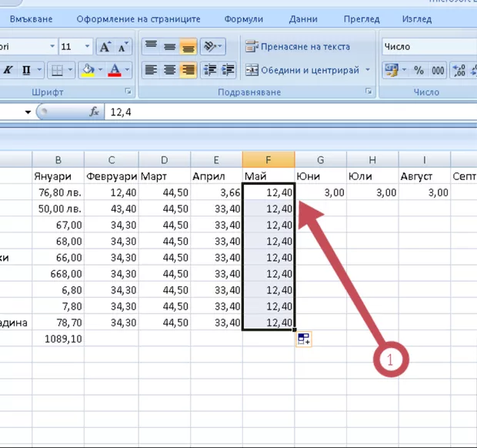Click the Decrease Font Size icon
The image size is (477, 448).
click(123, 47)
